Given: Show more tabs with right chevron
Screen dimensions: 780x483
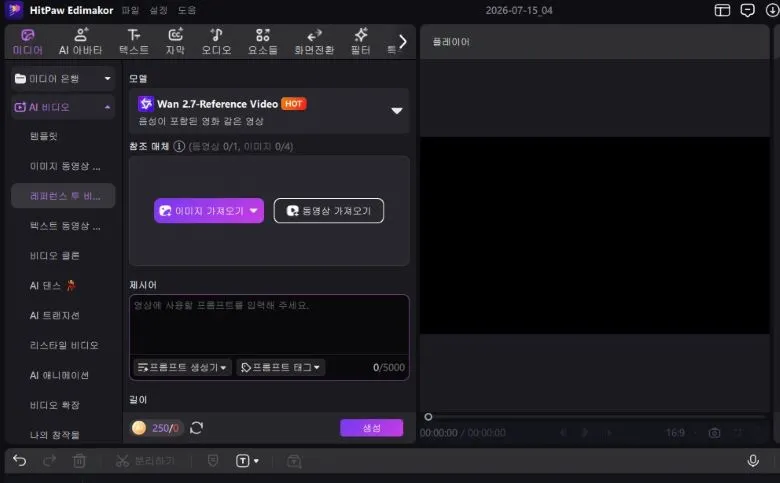Looking at the screenshot, I should (x=402, y=42).
